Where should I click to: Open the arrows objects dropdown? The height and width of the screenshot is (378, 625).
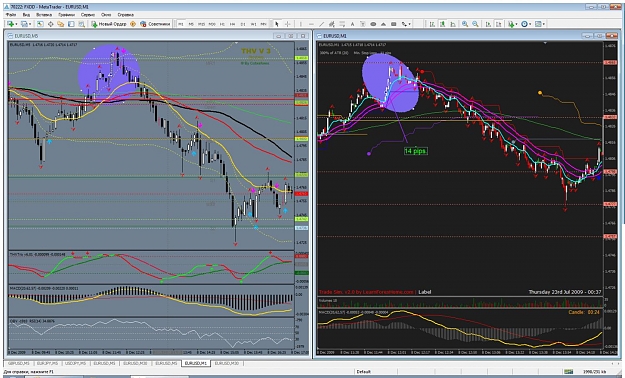click(x=409, y=24)
